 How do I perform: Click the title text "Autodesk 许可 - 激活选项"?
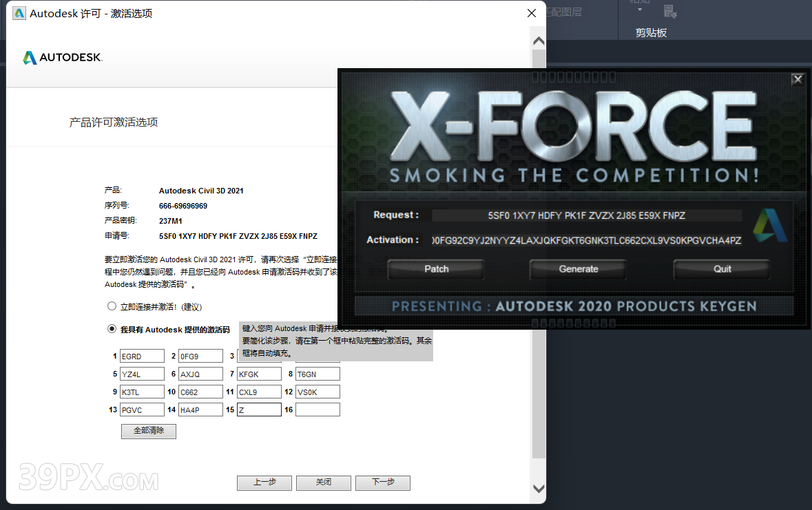(91, 14)
